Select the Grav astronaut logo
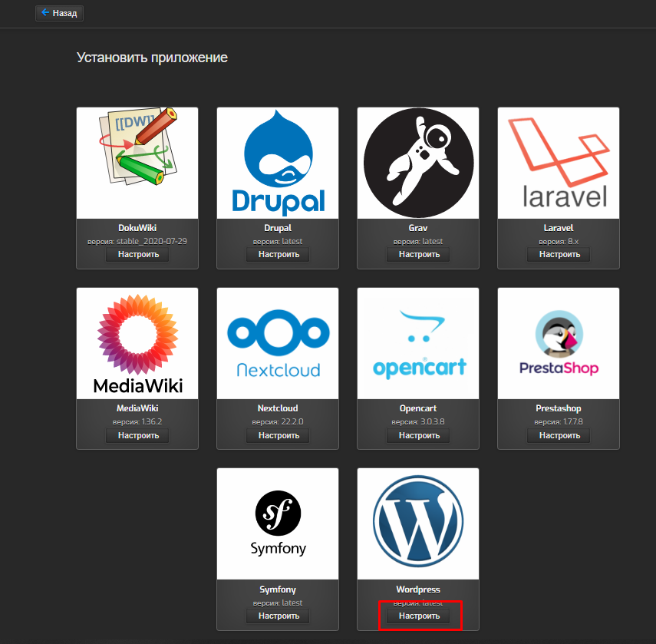 (418, 163)
